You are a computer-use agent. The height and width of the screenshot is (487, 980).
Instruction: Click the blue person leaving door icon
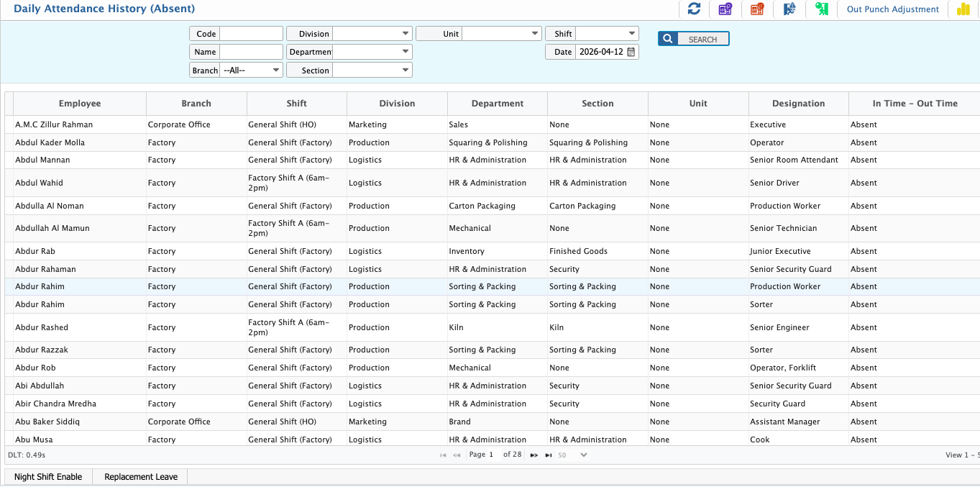(x=789, y=9)
